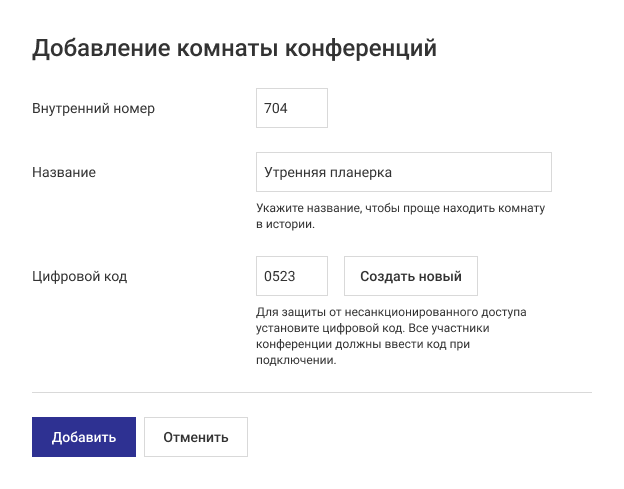Click the Название label

pos(65,172)
